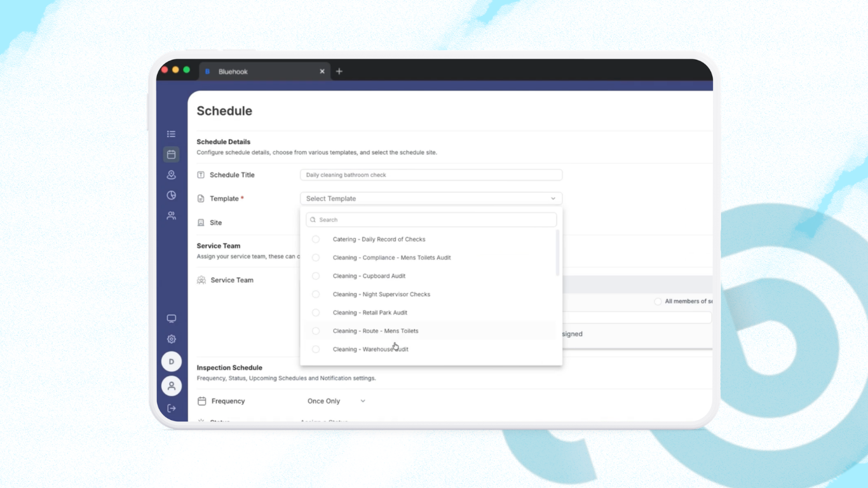Select Cleaning - Route - Mens Toilets radio
The image size is (868, 488).
point(316,331)
